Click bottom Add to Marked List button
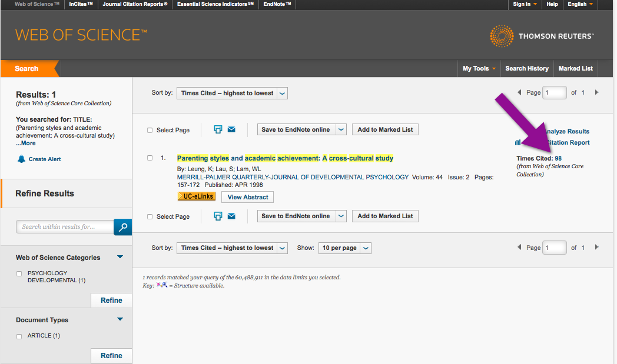This screenshot has height=364, width=617. pyautogui.click(x=385, y=216)
